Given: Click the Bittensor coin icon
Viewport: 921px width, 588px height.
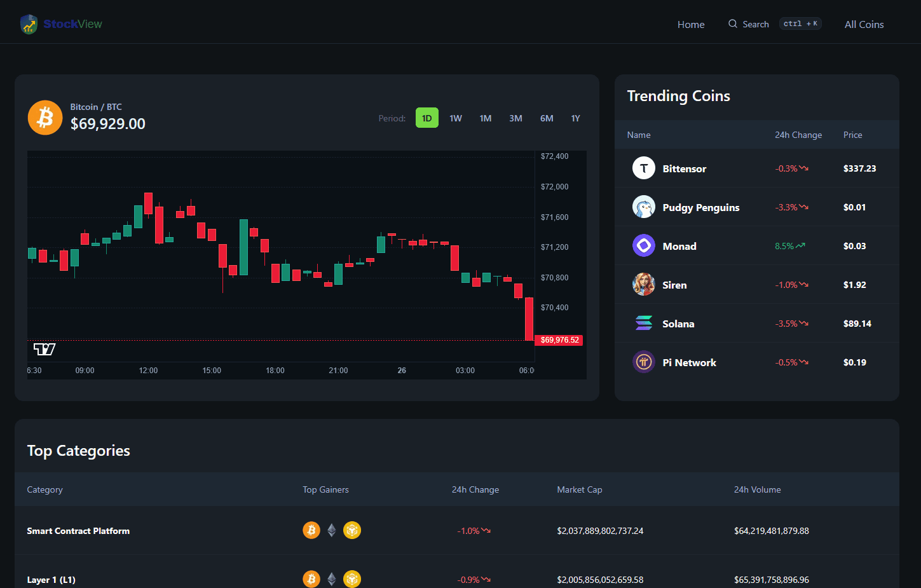Looking at the screenshot, I should click(643, 168).
